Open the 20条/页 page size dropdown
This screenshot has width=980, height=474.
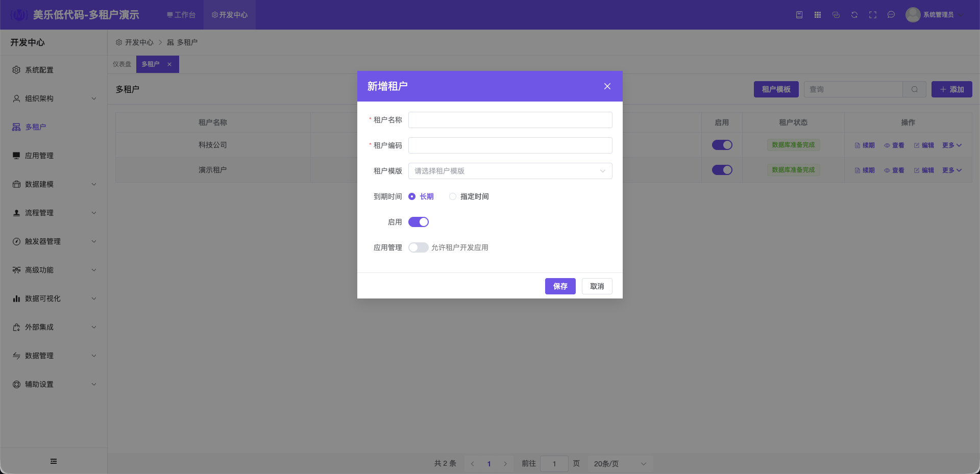(620, 464)
